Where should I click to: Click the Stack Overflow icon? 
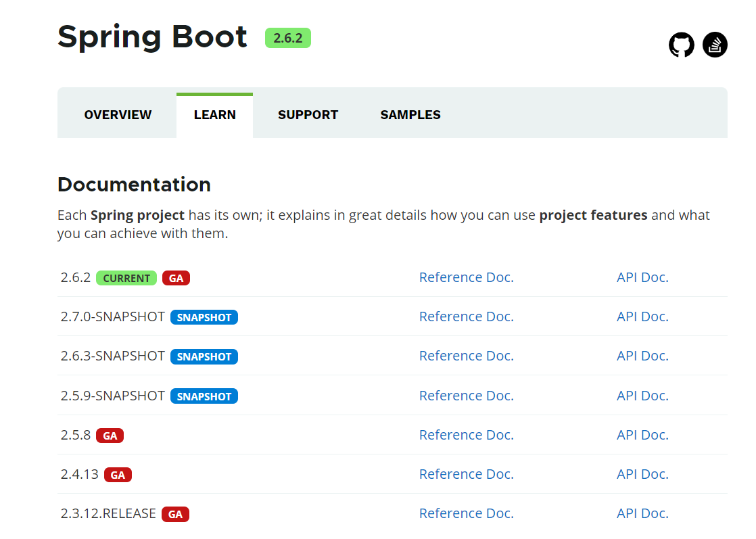point(715,45)
